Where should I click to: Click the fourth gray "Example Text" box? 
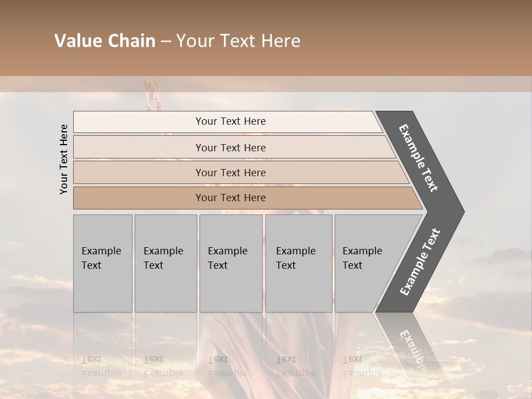pos(299,263)
